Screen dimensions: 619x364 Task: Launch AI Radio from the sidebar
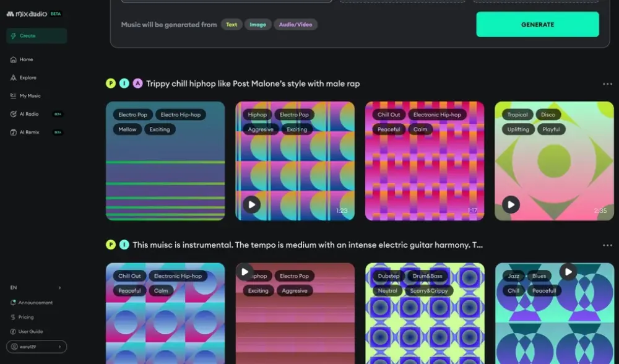[x=28, y=114]
